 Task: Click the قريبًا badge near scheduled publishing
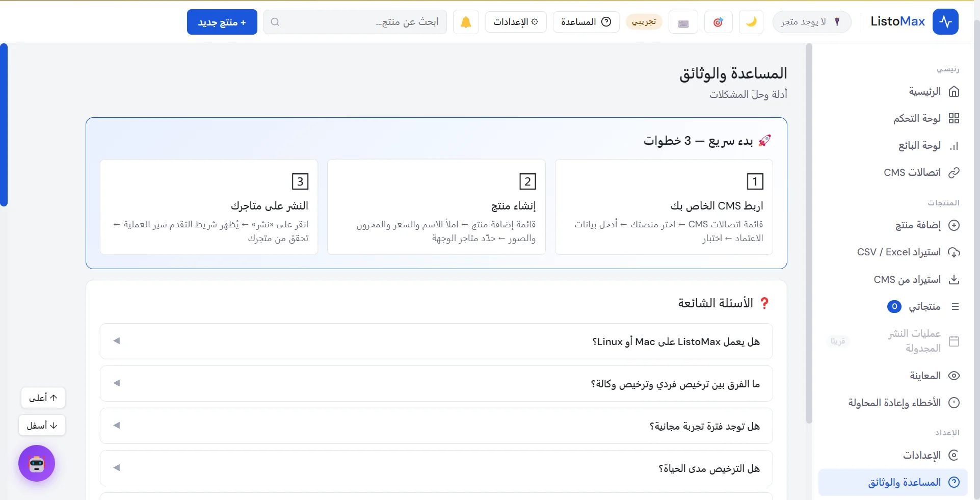click(x=838, y=341)
